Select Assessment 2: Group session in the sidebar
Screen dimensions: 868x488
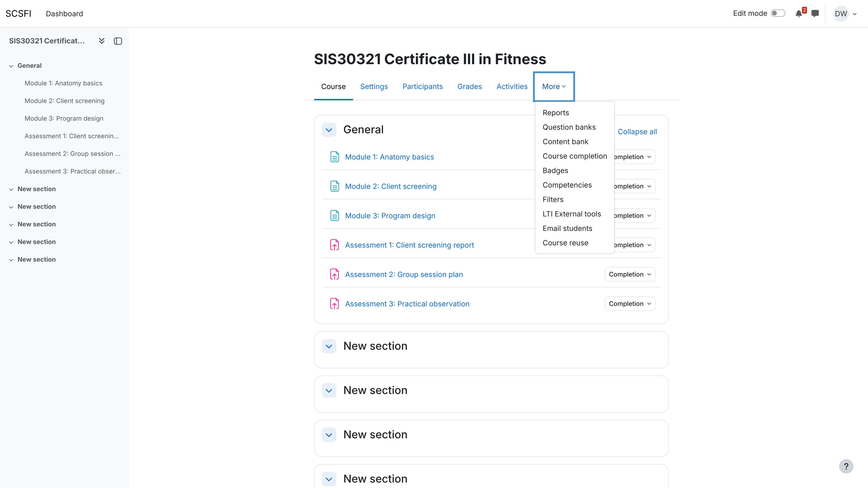(x=72, y=154)
